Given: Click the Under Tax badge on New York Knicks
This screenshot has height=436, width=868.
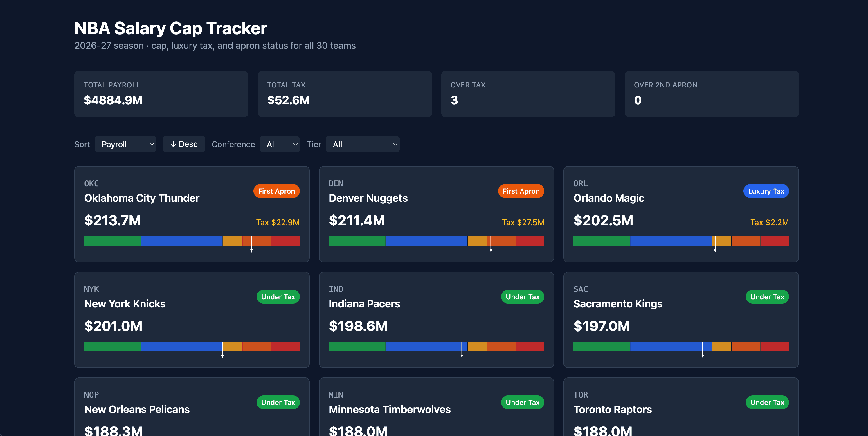Looking at the screenshot, I should [278, 297].
